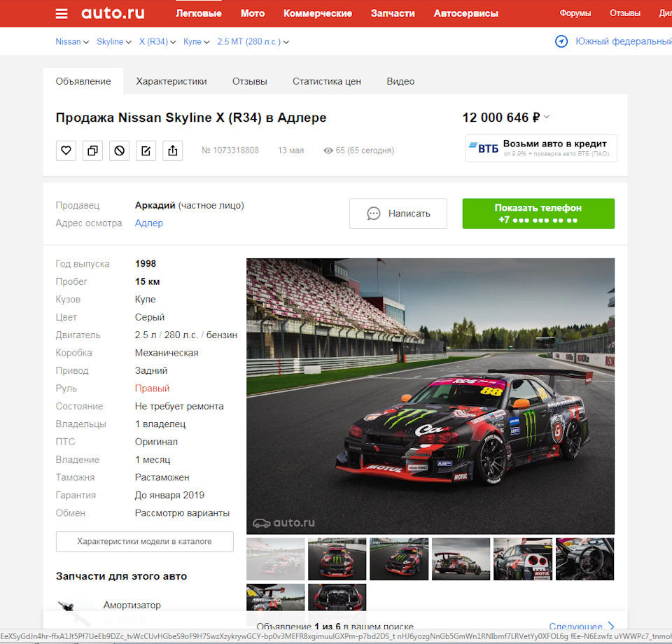Open the 2.5 MT (280 л.с.) modification dropdown
This screenshot has width=672, height=644.
(253, 42)
